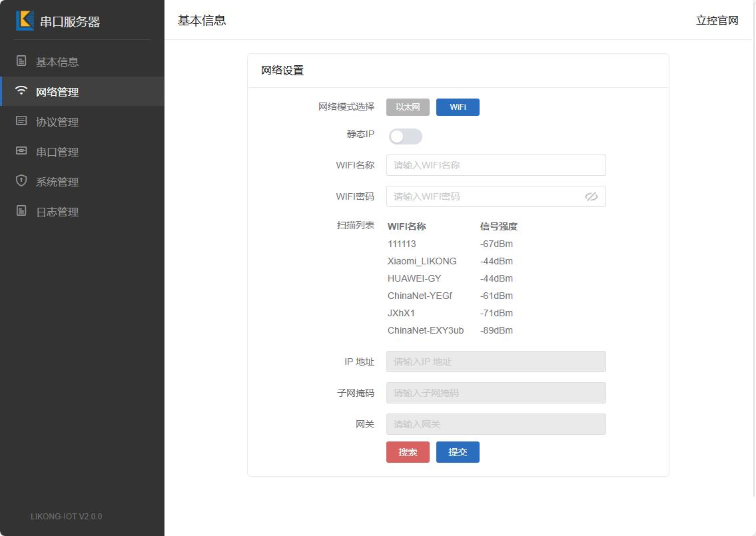Click the 网关 input field
This screenshot has height=536, width=756.
click(x=496, y=424)
